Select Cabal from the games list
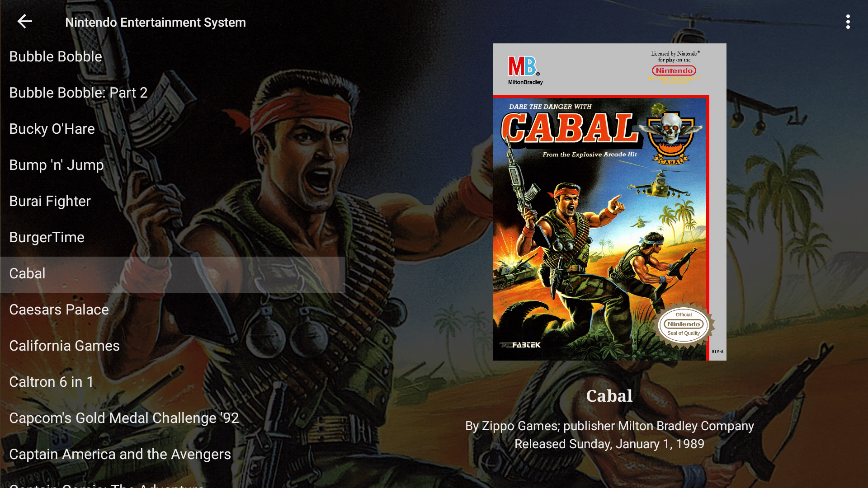 coord(28,273)
